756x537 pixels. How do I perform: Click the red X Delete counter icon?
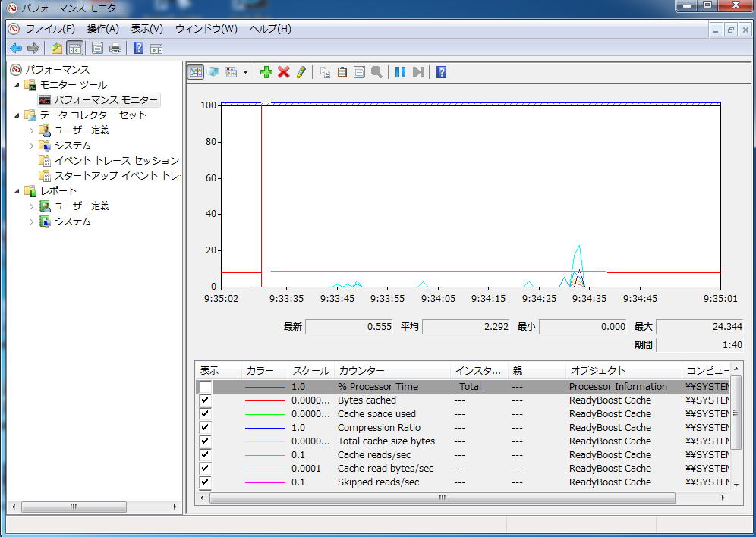pos(284,72)
